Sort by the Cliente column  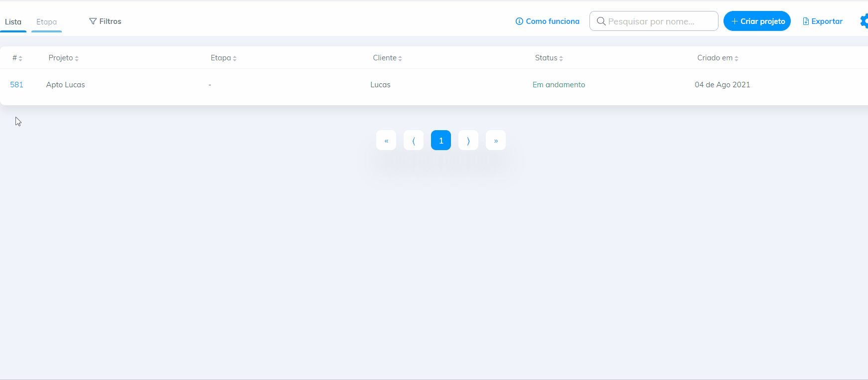click(388, 58)
